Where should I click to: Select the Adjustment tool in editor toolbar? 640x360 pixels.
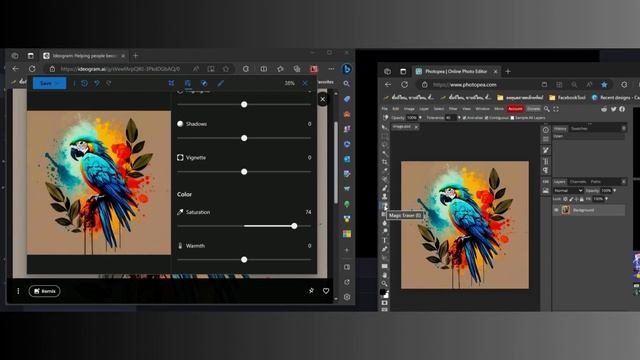(x=188, y=83)
